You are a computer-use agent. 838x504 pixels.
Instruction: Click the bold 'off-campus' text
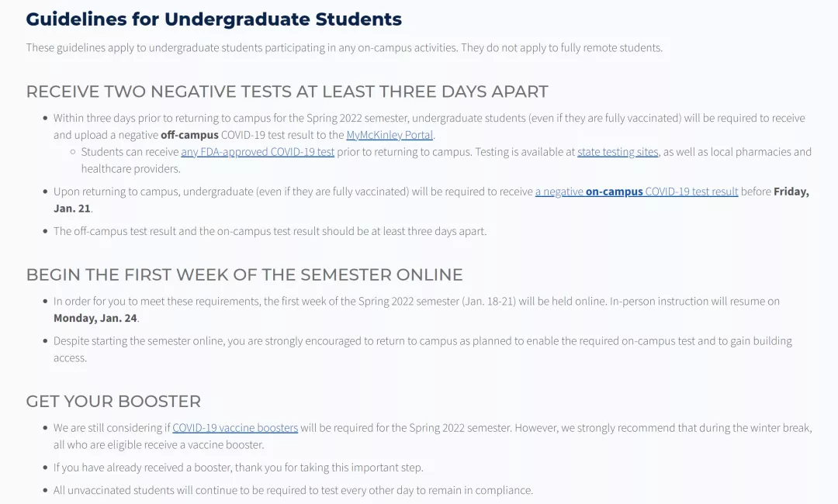click(189, 135)
